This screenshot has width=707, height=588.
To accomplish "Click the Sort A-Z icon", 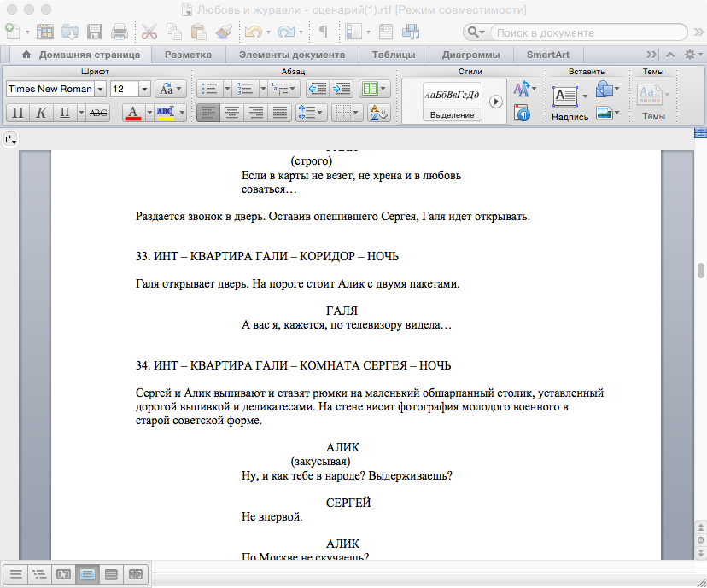I will 376,112.
